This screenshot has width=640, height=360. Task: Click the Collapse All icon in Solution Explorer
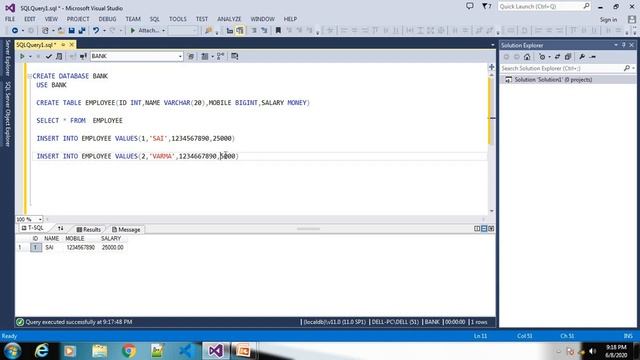(x=568, y=57)
